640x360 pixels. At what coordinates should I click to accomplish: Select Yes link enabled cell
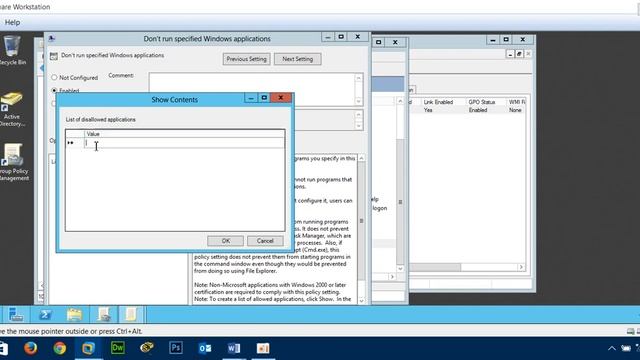428,110
